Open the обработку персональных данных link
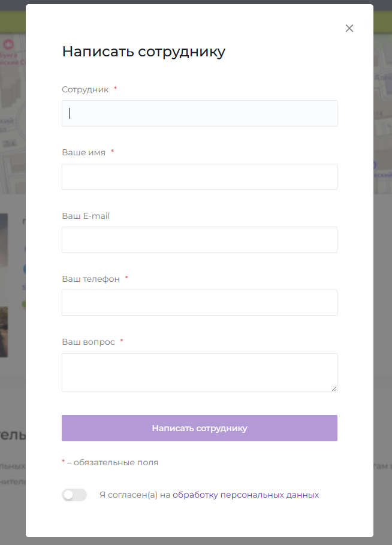The image size is (392, 545). point(246,495)
